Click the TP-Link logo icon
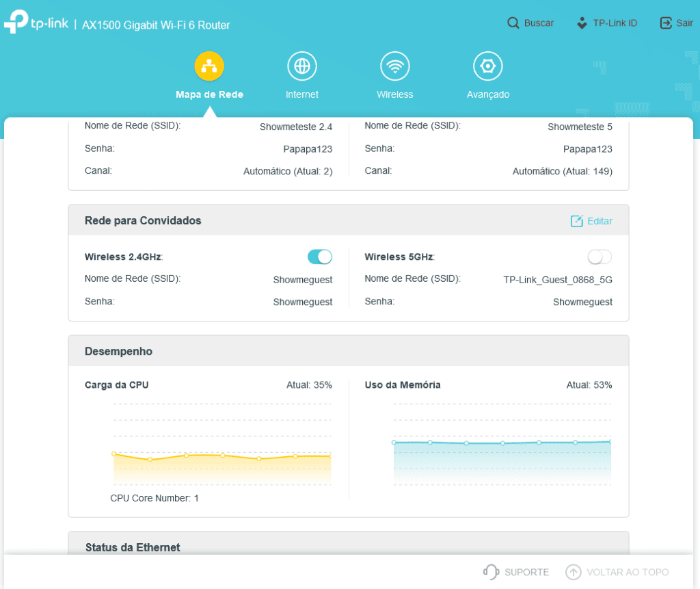This screenshot has width=700, height=589. [16, 23]
